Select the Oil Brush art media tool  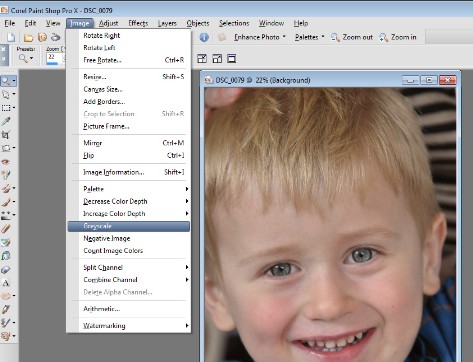coord(6,336)
